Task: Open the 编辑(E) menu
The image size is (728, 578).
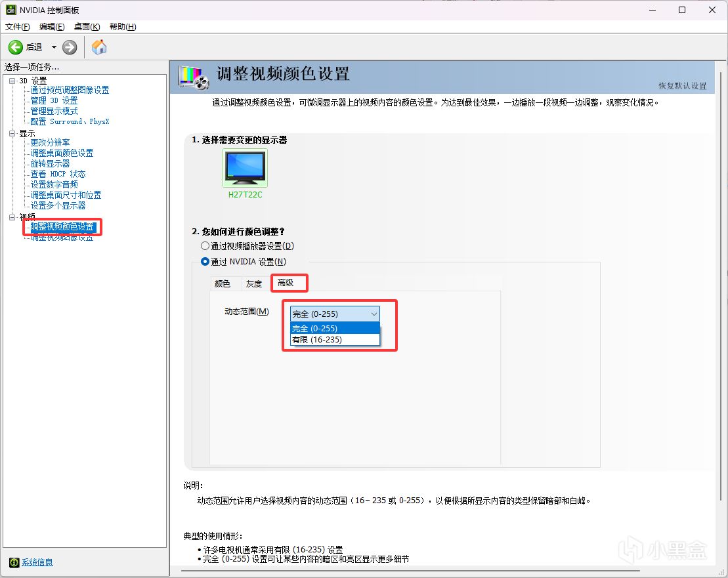Action: (52, 27)
